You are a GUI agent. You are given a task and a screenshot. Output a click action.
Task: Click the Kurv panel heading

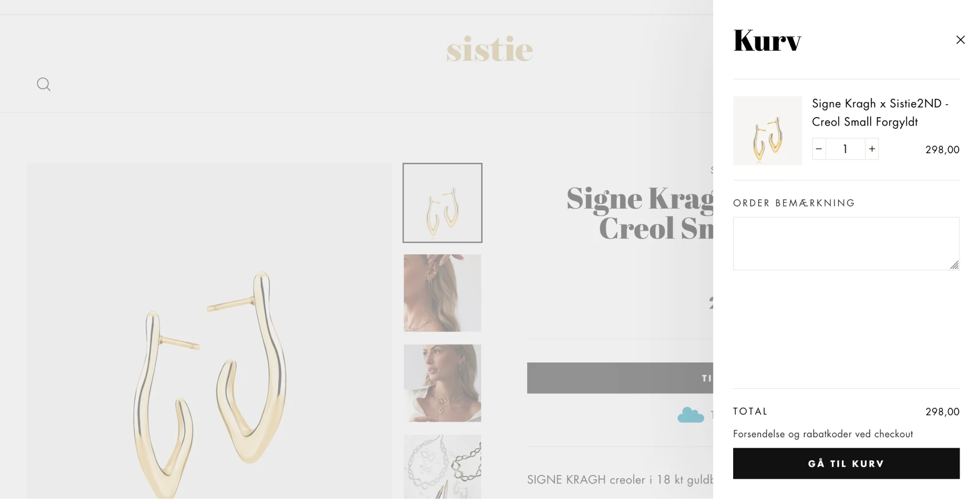767,40
